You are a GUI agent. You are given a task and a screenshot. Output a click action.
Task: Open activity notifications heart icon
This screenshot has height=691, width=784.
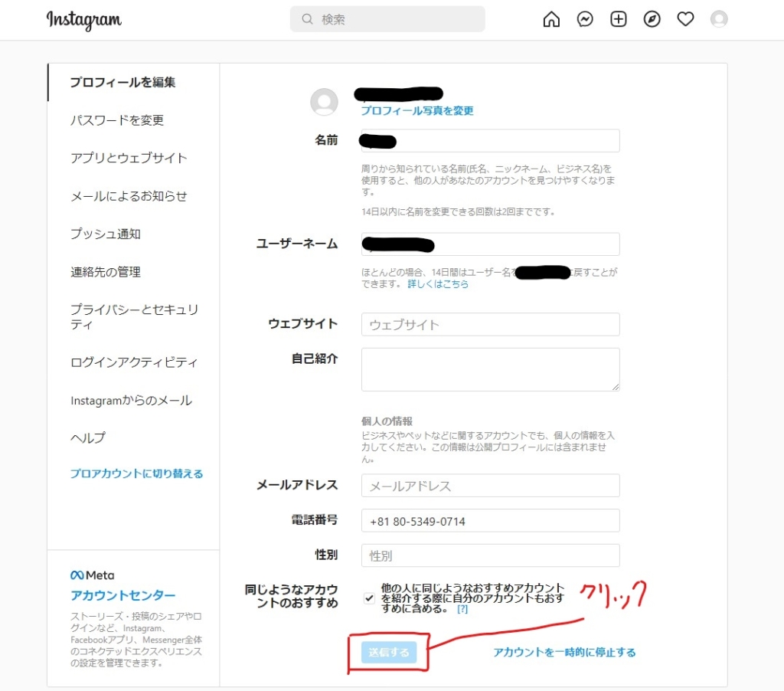tap(685, 20)
